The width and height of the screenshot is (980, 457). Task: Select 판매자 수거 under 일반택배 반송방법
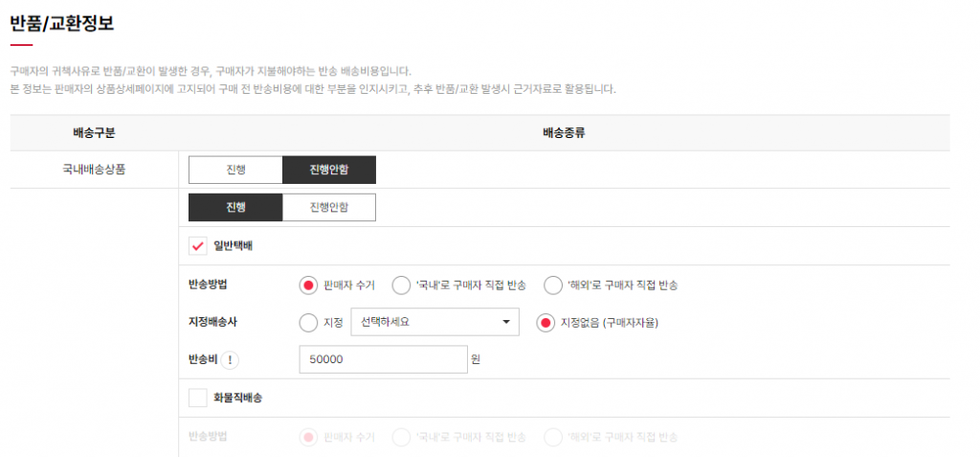pos(308,285)
